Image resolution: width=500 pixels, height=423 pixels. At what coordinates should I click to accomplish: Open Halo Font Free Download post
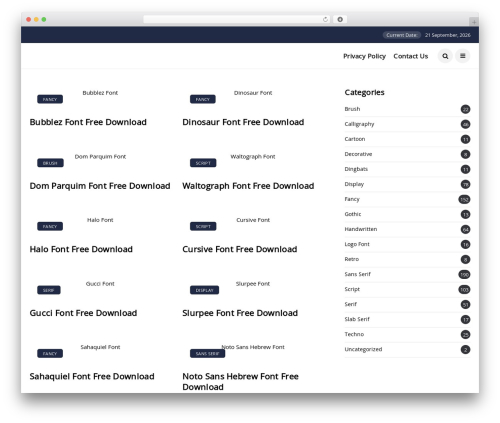pyautogui.click(x=81, y=249)
